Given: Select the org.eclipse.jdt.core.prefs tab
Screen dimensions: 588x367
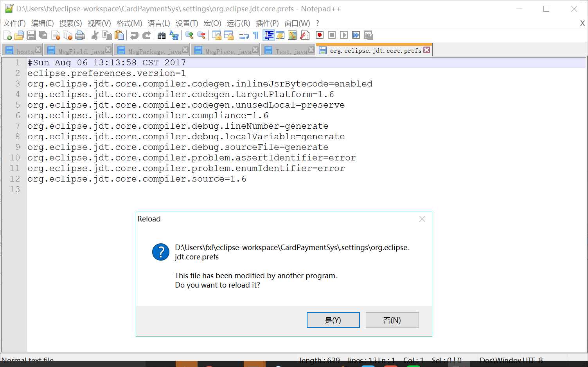Looking at the screenshot, I should pos(374,50).
